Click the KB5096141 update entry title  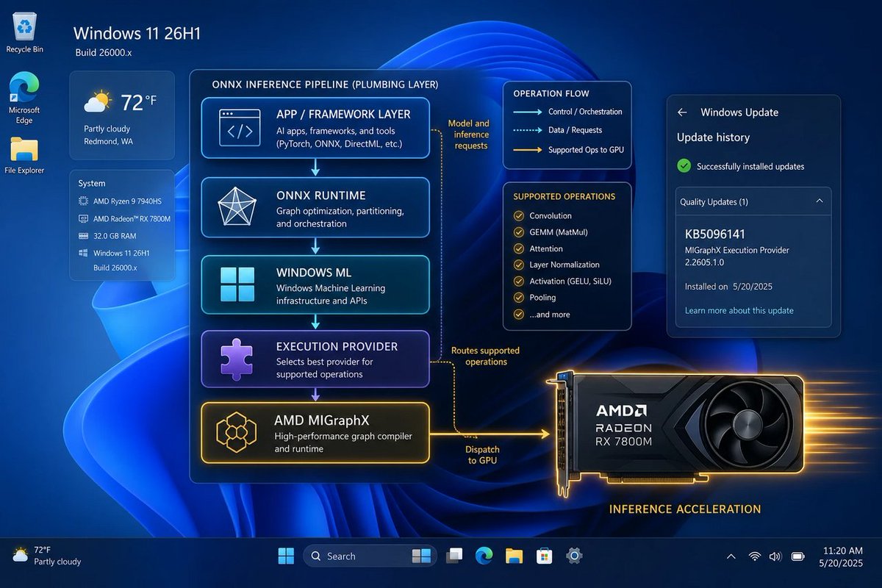714,234
